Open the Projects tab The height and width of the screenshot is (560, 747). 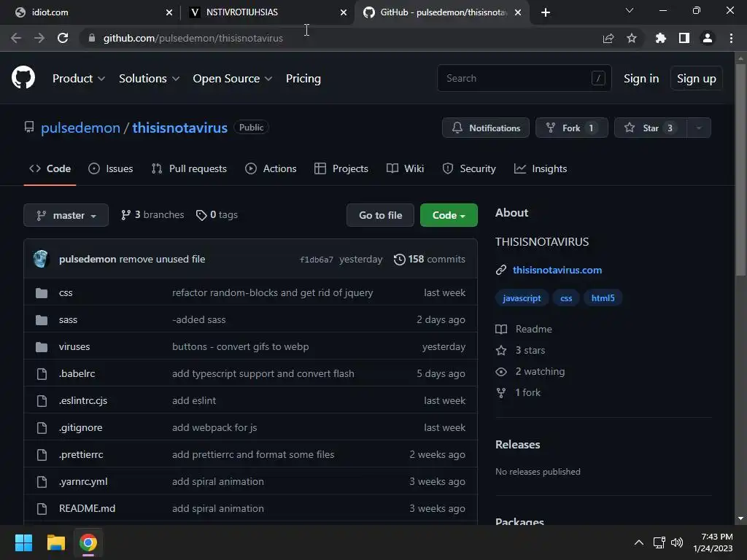point(341,168)
